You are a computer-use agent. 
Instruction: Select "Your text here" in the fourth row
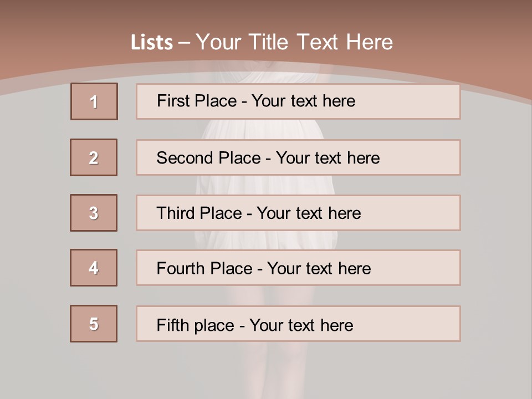[319, 269]
